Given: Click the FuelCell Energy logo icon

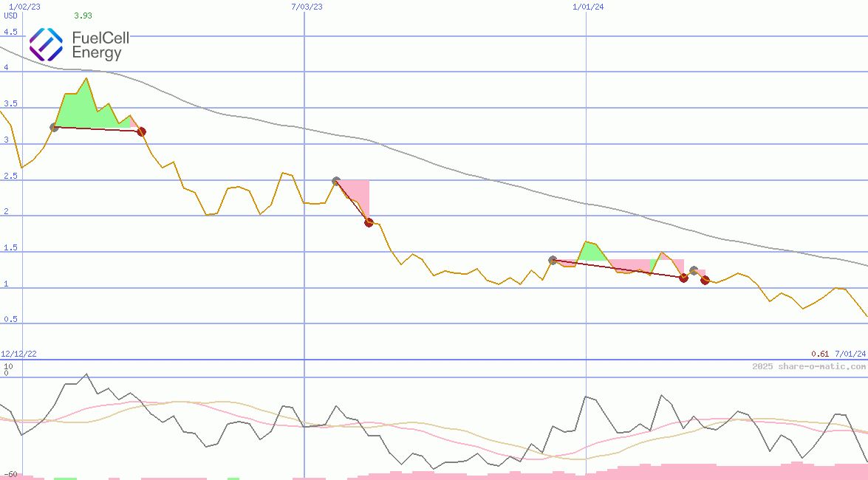Looking at the screenshot, I should (46, 44).
